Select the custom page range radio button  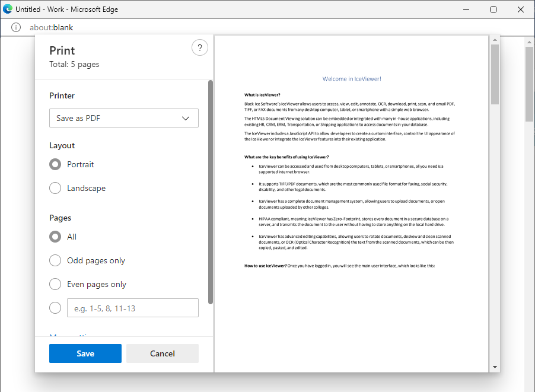click(55, 308)
